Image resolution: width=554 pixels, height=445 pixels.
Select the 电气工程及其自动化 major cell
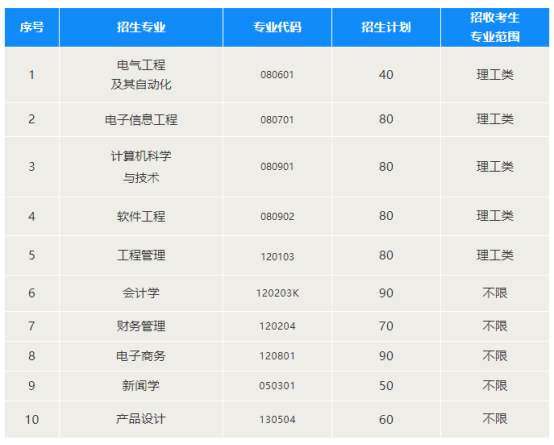tap(141, 75)
